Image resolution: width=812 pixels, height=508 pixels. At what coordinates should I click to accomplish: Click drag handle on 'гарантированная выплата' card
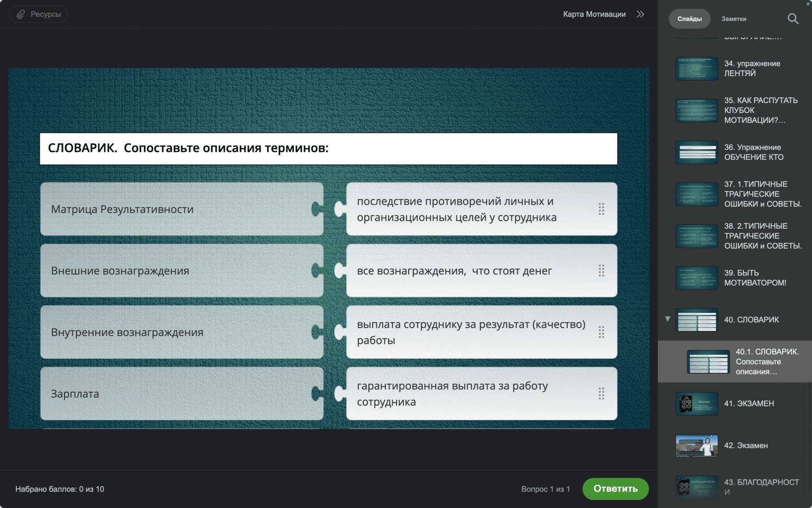pyautogui.click(x=601, y=394)
